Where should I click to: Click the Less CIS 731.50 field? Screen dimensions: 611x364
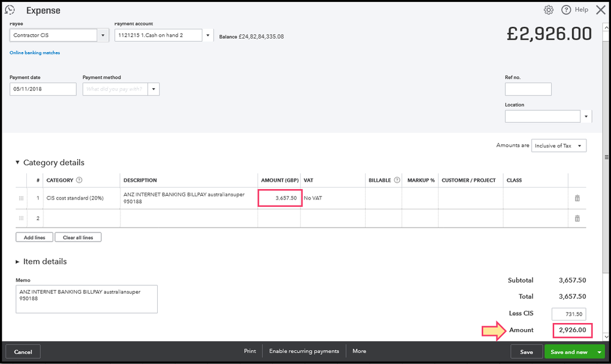coord(569,314)
